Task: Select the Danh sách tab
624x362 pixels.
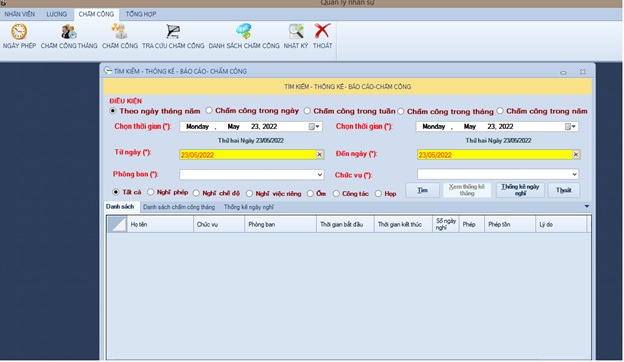Action: (120, 206)
